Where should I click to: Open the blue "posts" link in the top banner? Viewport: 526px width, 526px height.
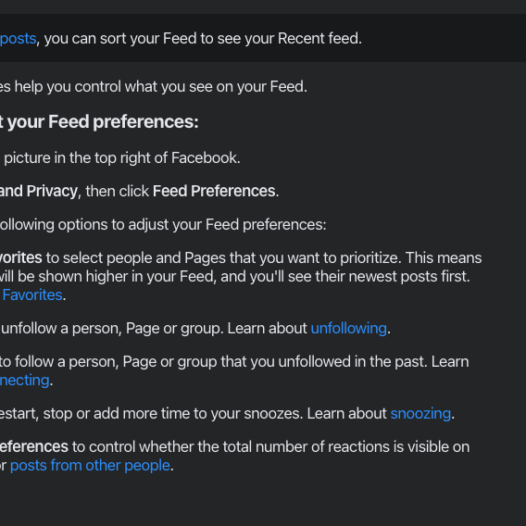pos(18,39)
